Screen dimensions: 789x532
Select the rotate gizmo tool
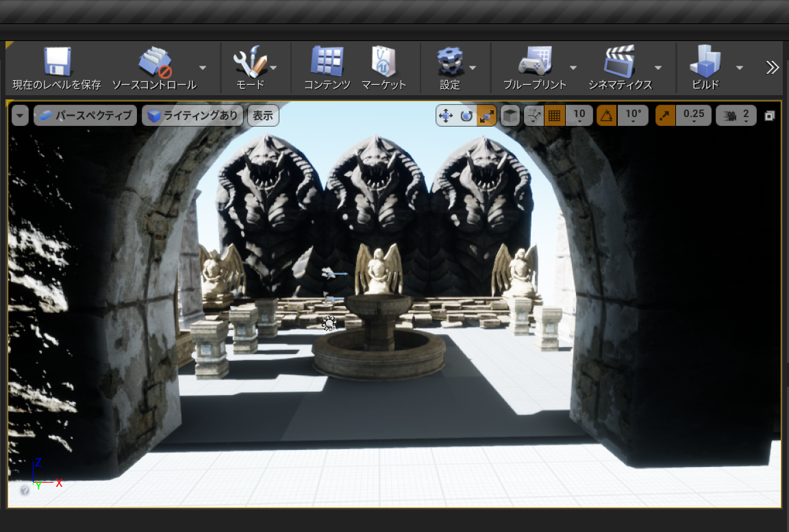click(x=466, y=116)
